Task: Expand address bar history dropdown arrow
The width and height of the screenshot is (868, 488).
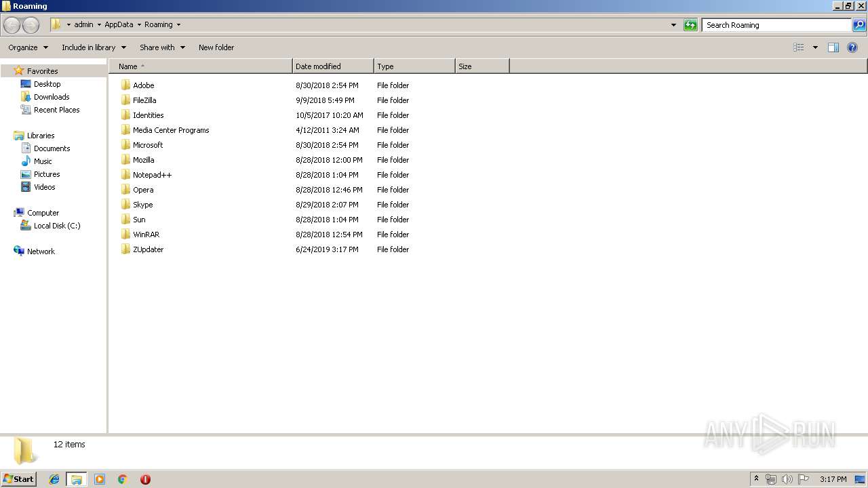Action: pyautogui.click(x=673, y=25)
